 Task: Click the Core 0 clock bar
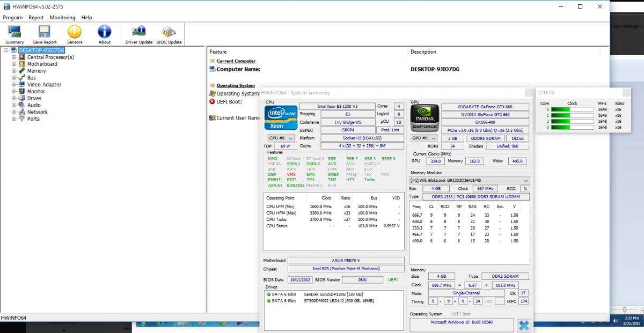point(572,109)
